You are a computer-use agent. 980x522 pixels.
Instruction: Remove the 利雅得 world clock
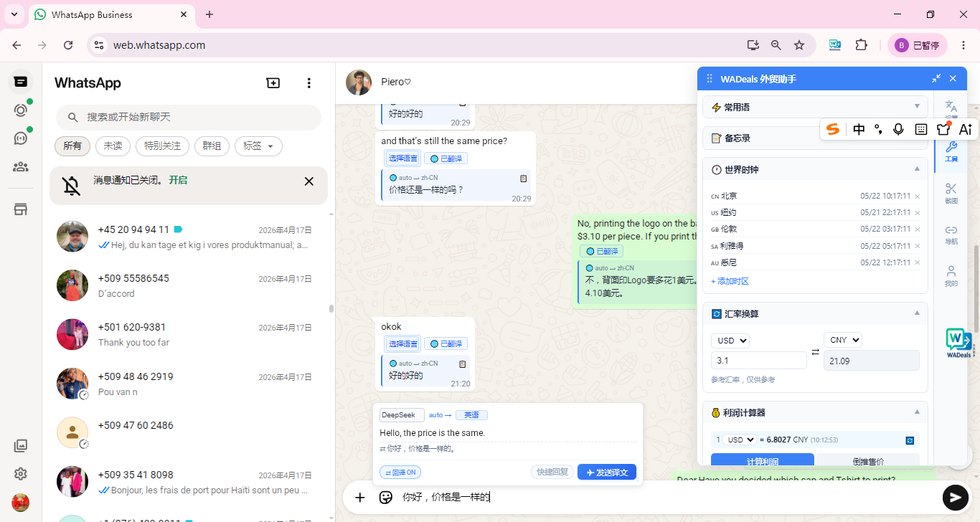pyautogui.click(x=917, y=247)
